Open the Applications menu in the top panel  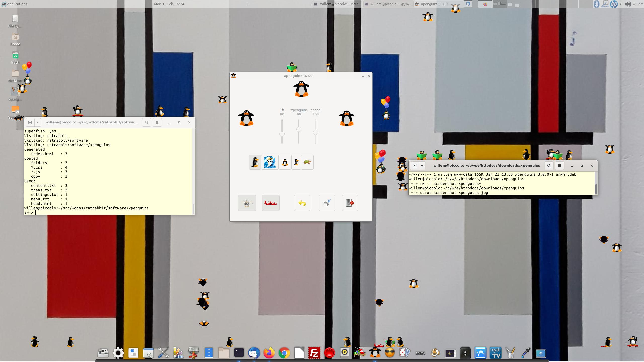coord(14,4)
